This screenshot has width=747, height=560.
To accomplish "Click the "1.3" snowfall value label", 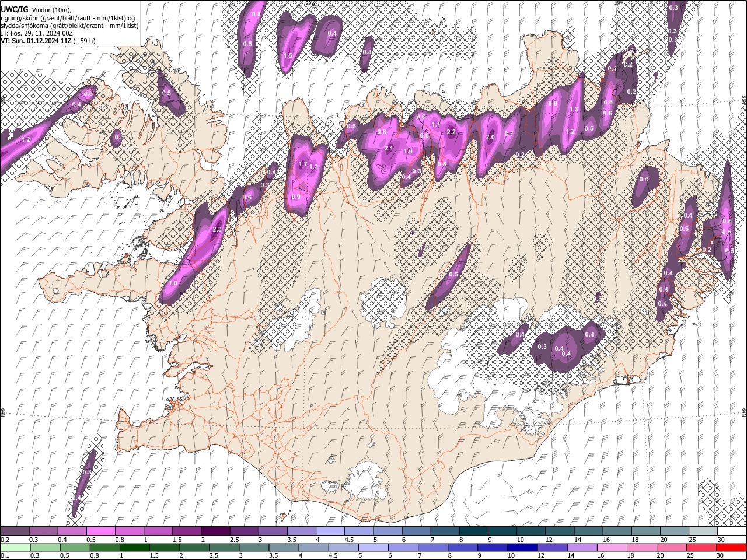I will click(574, 110).
